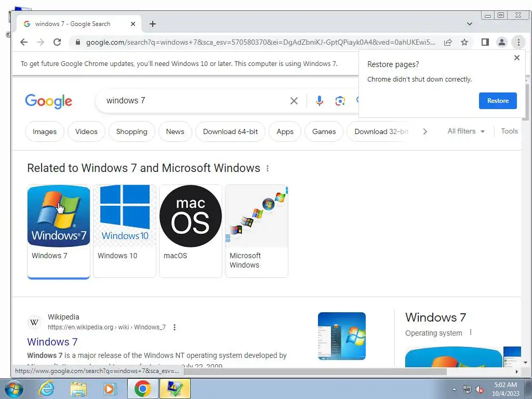Open options beside 'Related to Windows 7' heading
The image size is (532, 399).
point(268,168)
